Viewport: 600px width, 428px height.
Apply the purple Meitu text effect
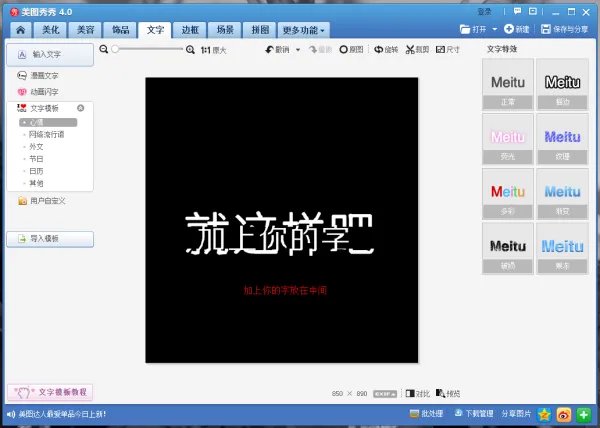click(x=562, y=139)
